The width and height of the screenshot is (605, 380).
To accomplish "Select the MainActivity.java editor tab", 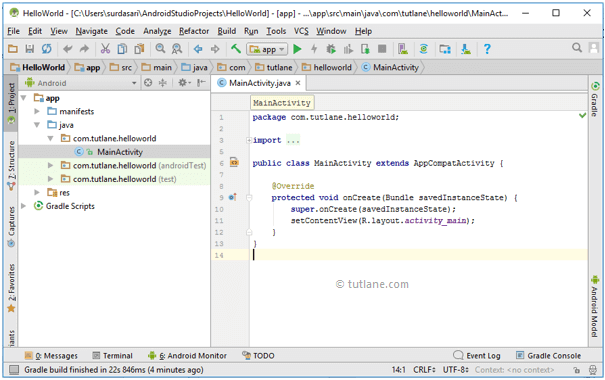I will [x=259, y=83].
